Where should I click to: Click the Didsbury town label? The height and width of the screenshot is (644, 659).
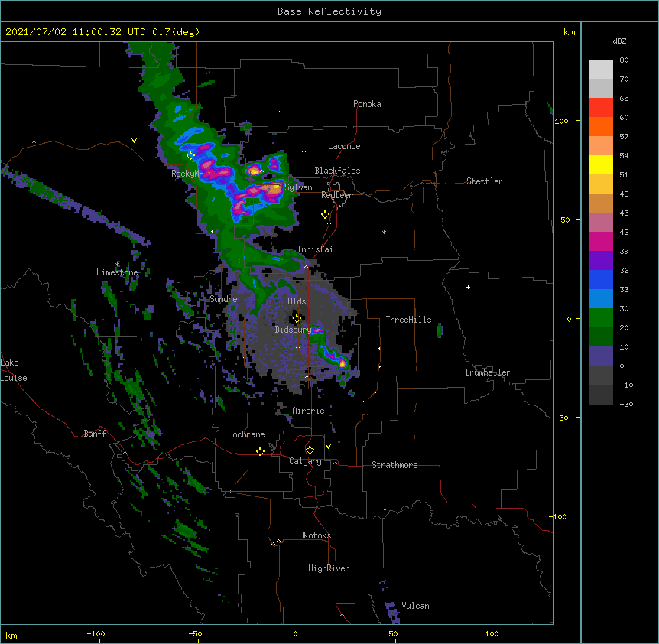[294, 330]
